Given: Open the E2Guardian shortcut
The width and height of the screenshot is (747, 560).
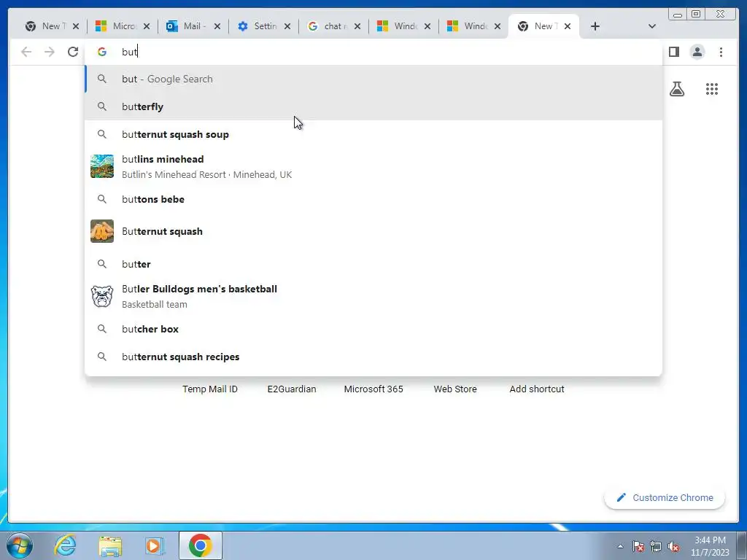Looking at the screenshot, I should pos(292,389).
